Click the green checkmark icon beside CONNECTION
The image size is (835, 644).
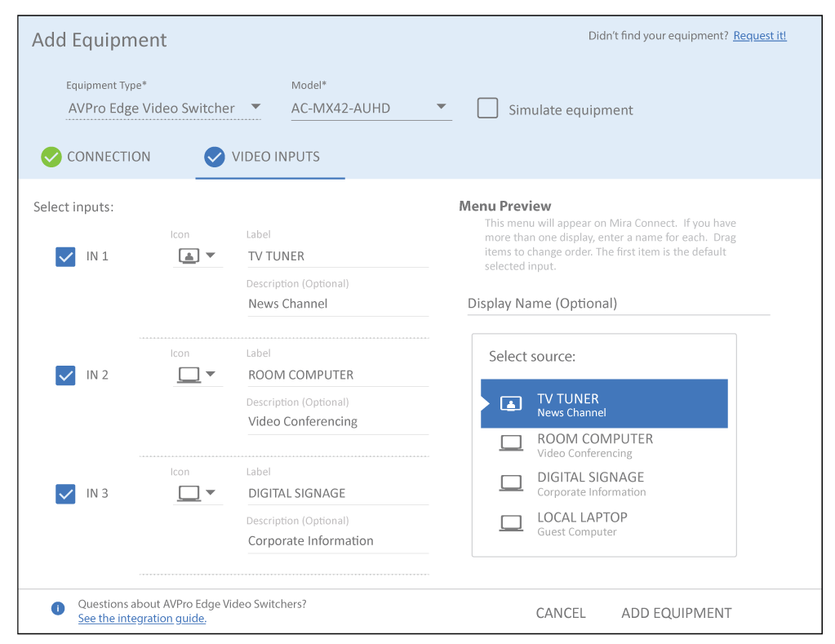tap(51, 157)
